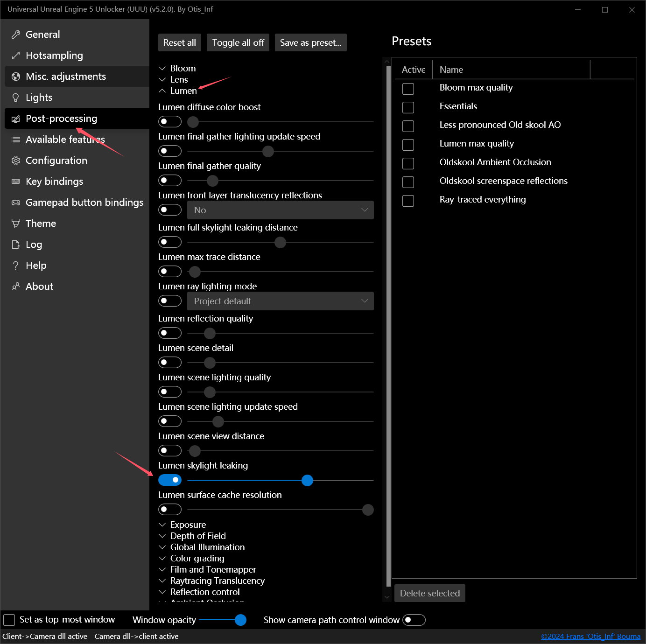This screenshot has width=646, height=644.
Task: Enable Lumen surface cache resolution toggle
Action: coord(170,510)
